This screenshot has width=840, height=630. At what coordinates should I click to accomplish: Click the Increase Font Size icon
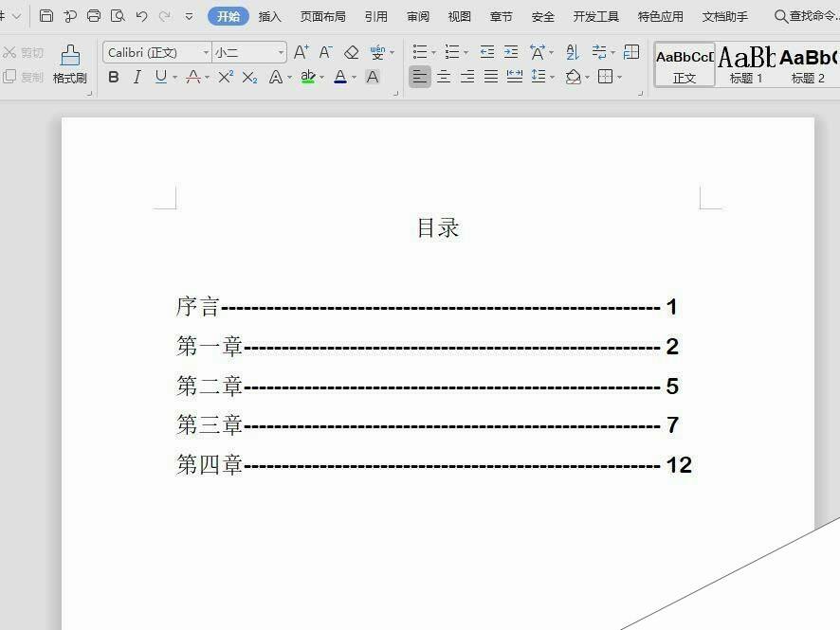coord(301,52)
